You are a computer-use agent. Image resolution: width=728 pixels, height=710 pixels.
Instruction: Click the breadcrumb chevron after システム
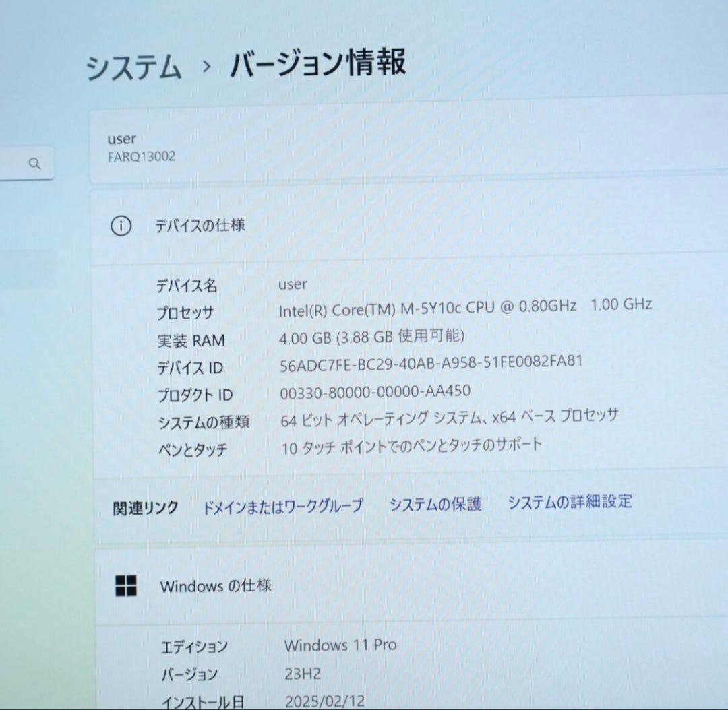pyautogui.click(x=204, y=67)
